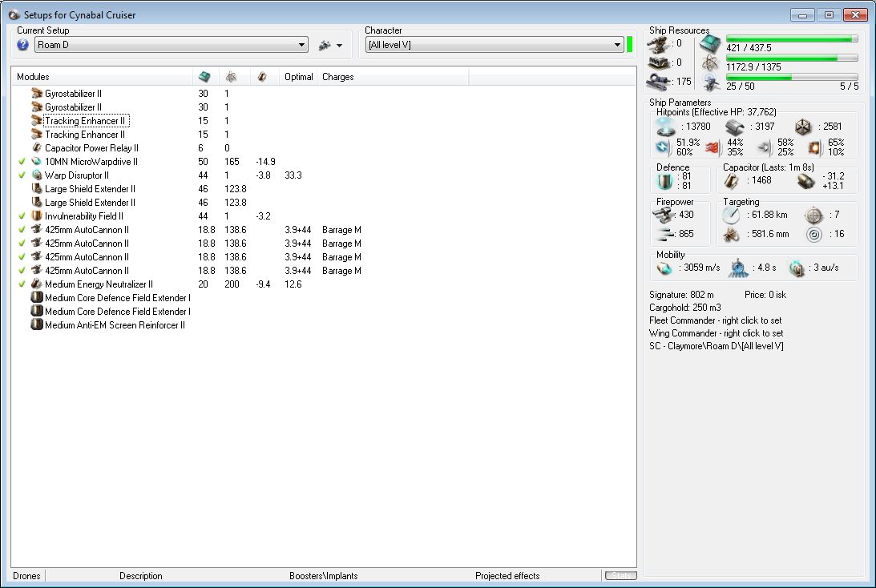
Task: Click the drone bandwidth bar 25 / 50
Action: [x=792, y=78]
